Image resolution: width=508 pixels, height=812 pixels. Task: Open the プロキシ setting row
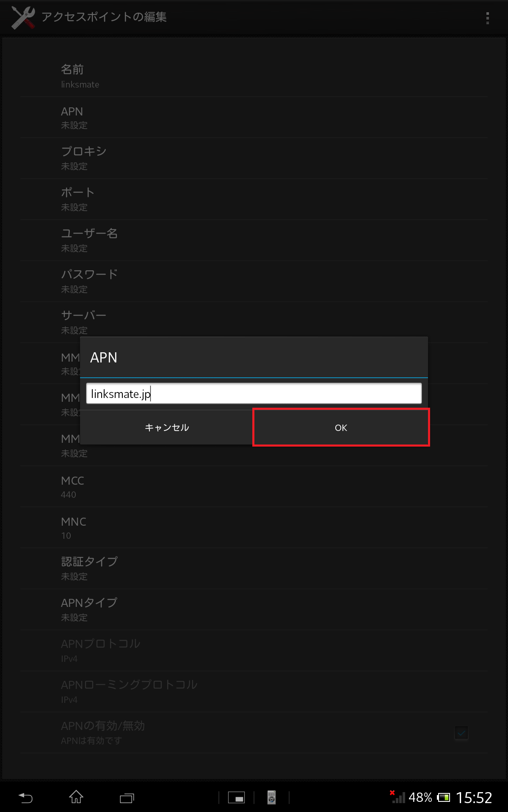tap(254, 158)
